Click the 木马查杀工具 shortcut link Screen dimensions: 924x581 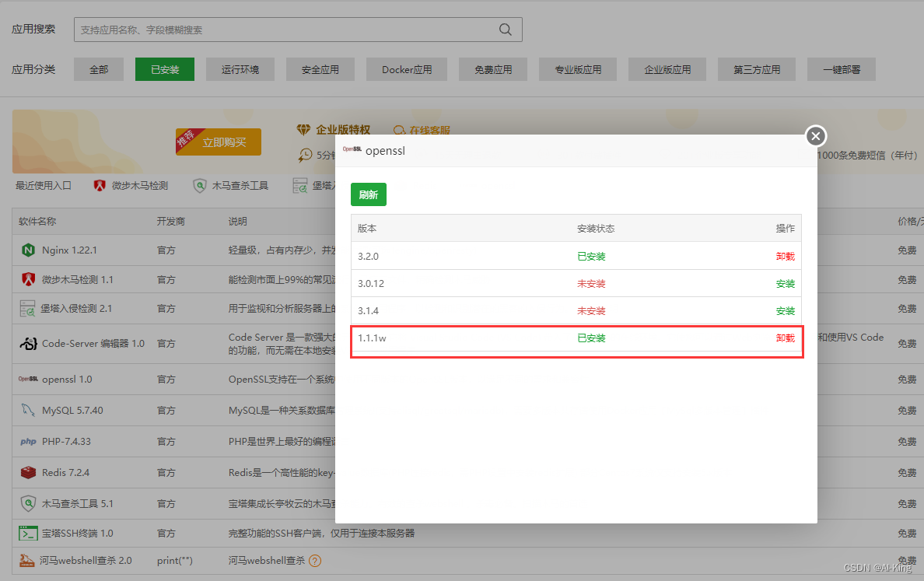pyautogui.click(x=240, y=186)
